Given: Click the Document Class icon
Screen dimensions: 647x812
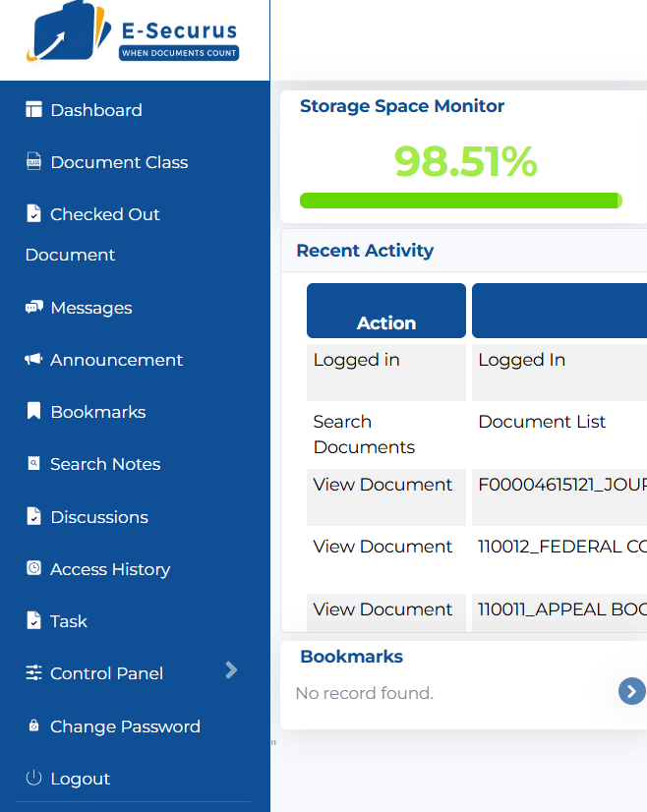Looking at the screenshot, I should tap(34, 162).
